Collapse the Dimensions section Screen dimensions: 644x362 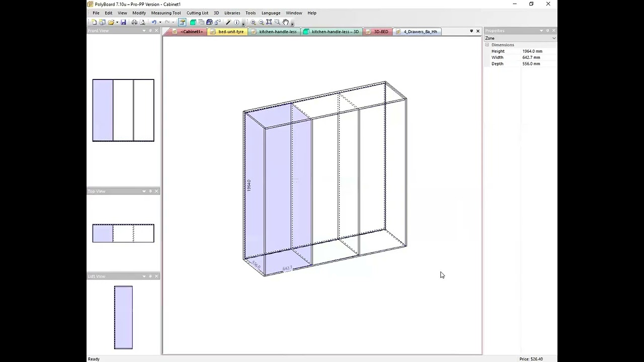487,45
